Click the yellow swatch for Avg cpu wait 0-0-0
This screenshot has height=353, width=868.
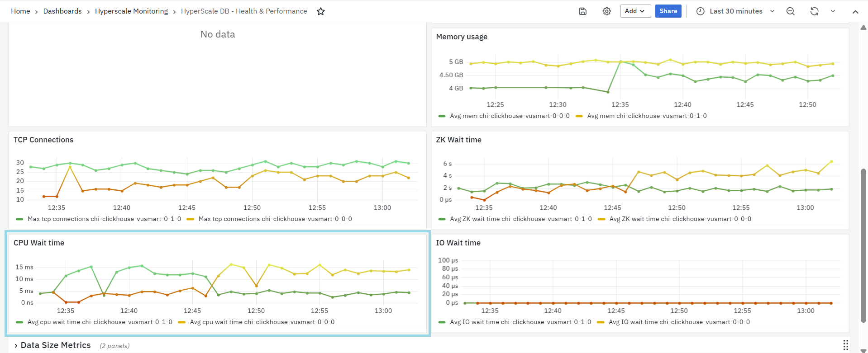click(x=182, y=322)
